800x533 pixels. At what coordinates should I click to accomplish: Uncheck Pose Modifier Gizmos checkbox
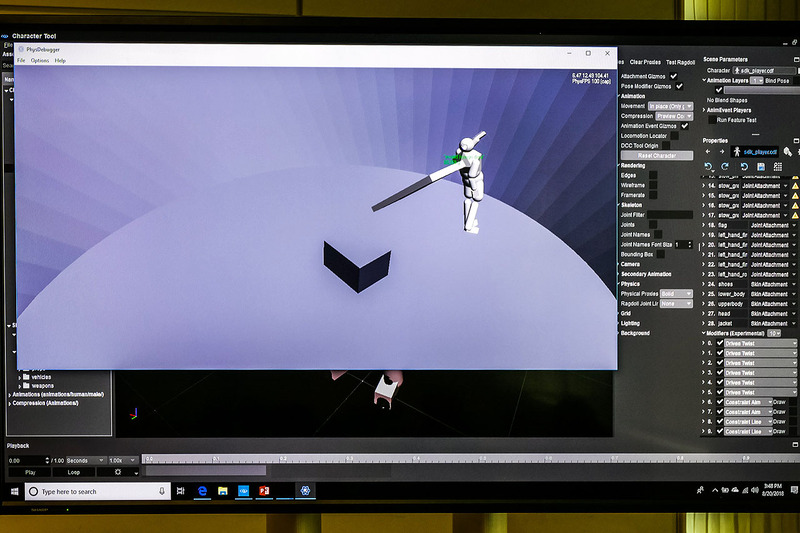click(679, 86)
